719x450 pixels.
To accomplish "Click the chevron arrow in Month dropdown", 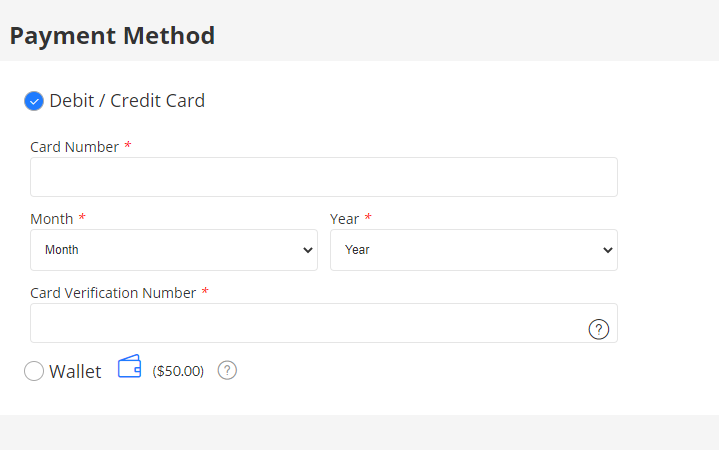I will click(x=308, y=250).
